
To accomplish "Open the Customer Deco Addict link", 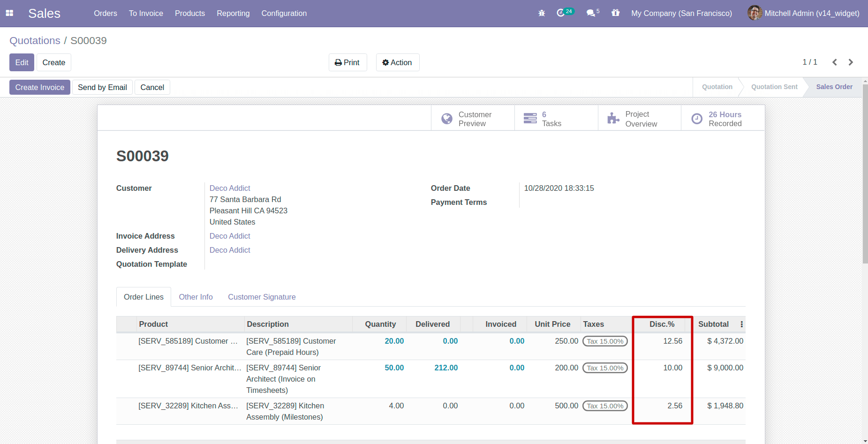I will coord(230,188).
